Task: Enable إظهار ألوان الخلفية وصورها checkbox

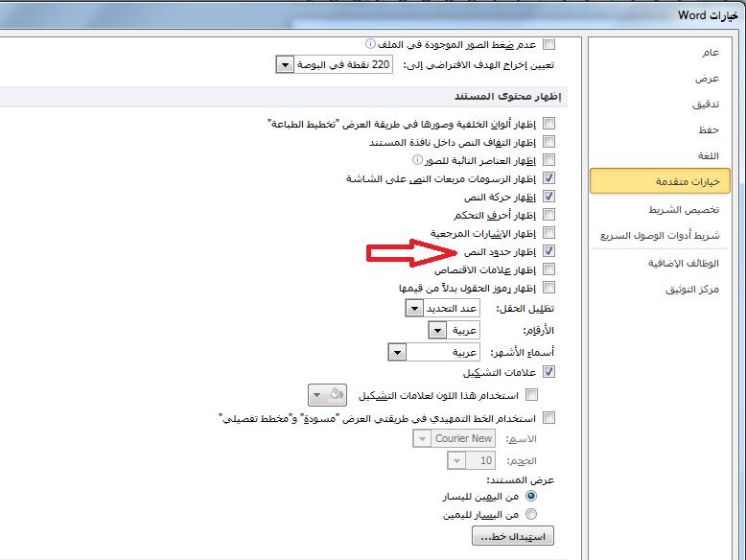Action: tap(548, 124)
